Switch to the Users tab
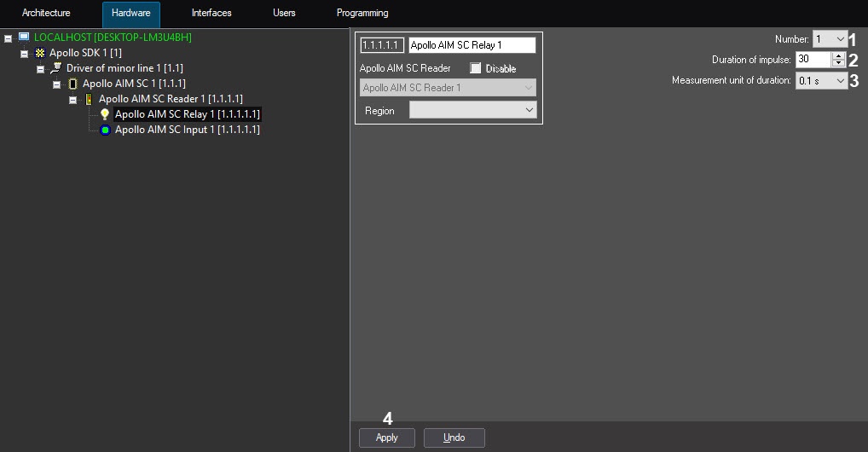868x452 pixels. (284, 13)
